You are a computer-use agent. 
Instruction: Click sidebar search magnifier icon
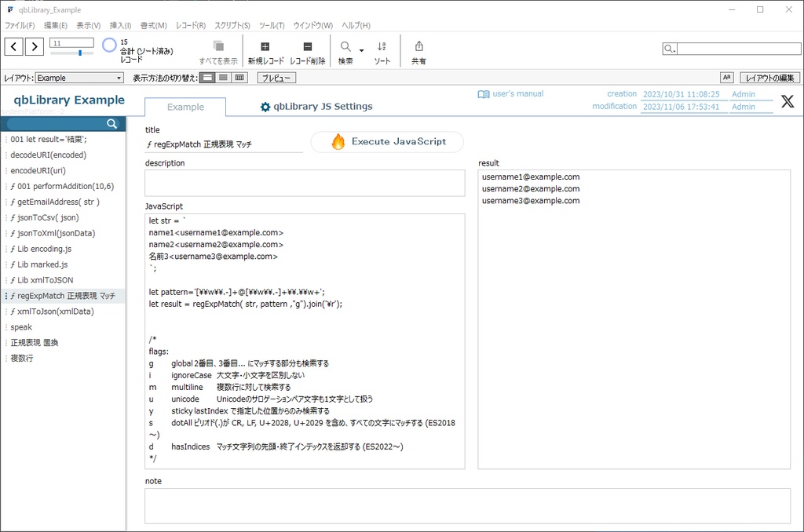coord(111,123)
